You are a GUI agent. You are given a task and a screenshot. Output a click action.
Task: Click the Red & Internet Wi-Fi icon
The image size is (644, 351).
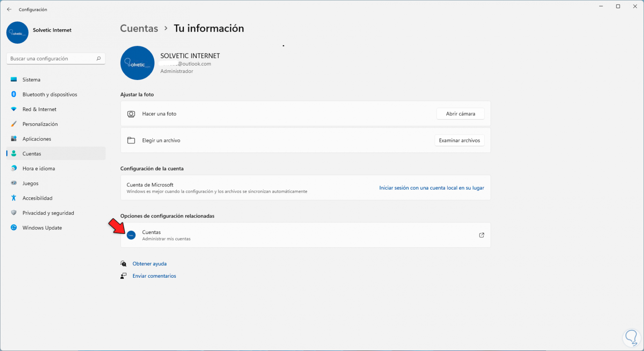(14, 109)
